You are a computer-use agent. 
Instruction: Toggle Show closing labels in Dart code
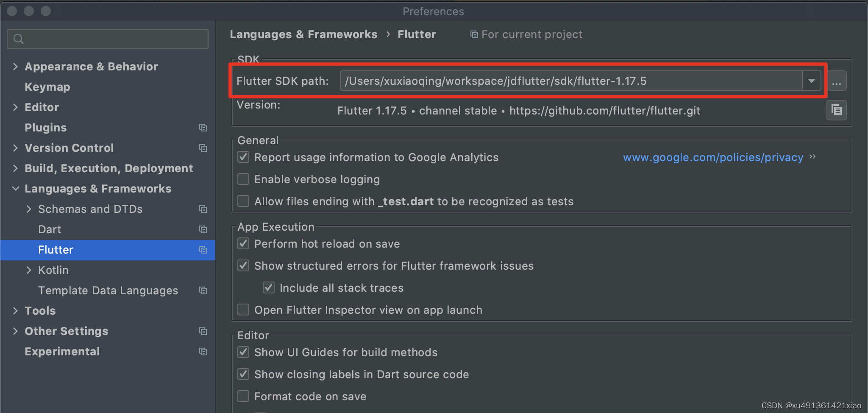tap(243, 374)
